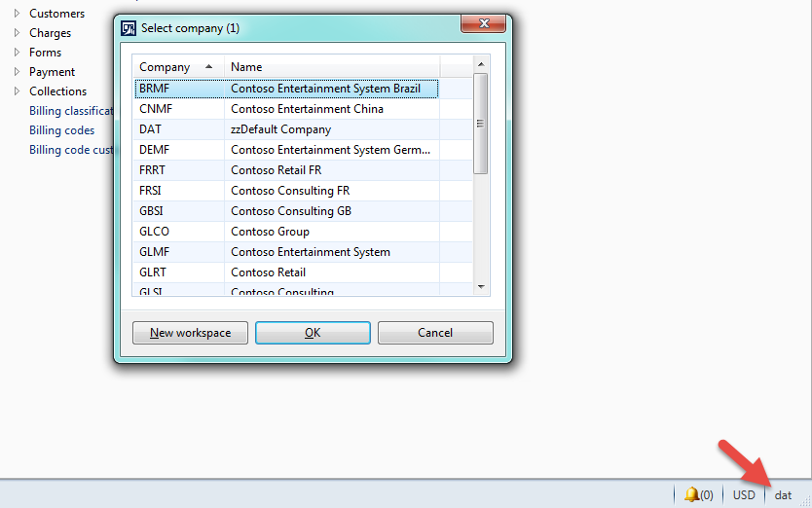Open the Payment menu entry
The image size is (812, 508).
point(52,72)
